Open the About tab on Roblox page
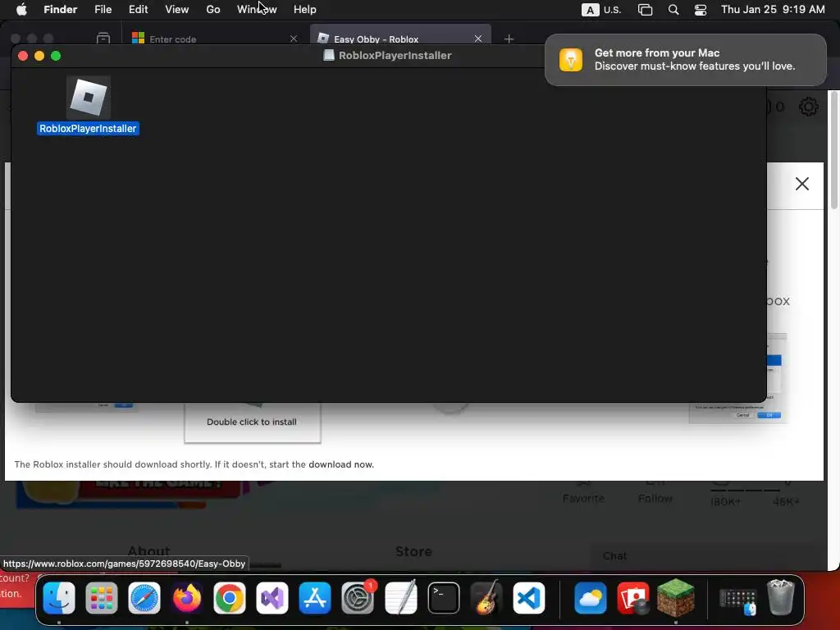This screenshot has width=840, height=630. click(x=149, y=551)
